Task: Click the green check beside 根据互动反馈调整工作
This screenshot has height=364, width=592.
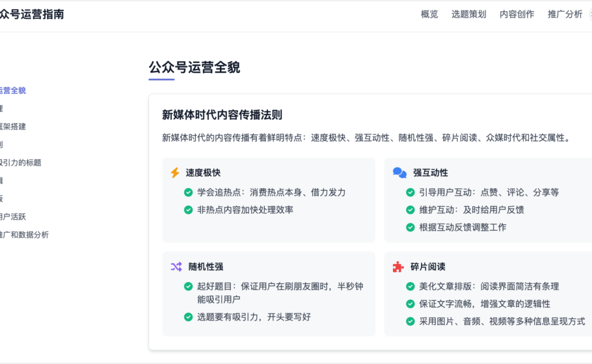Action: [x=410, y=227]
